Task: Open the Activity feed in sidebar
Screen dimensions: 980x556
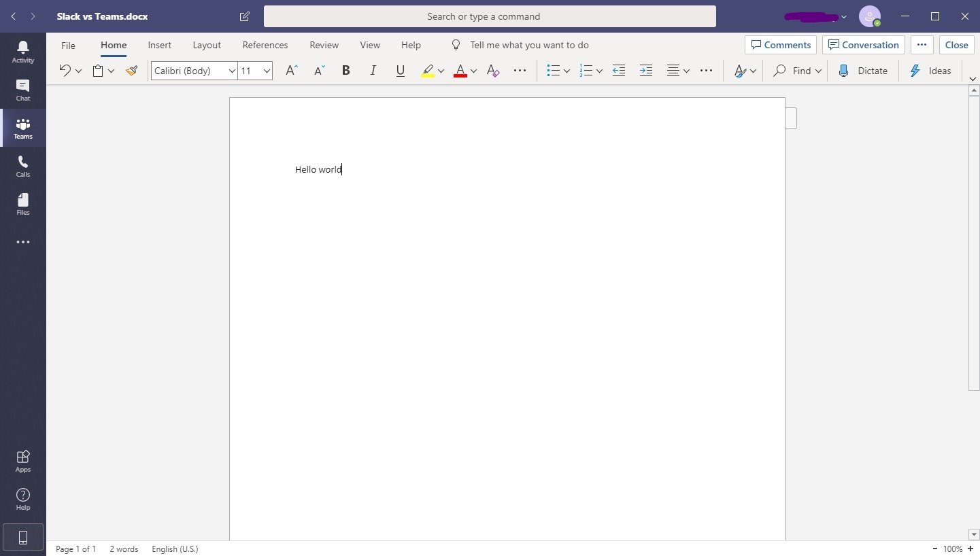Action: [23, 52]
